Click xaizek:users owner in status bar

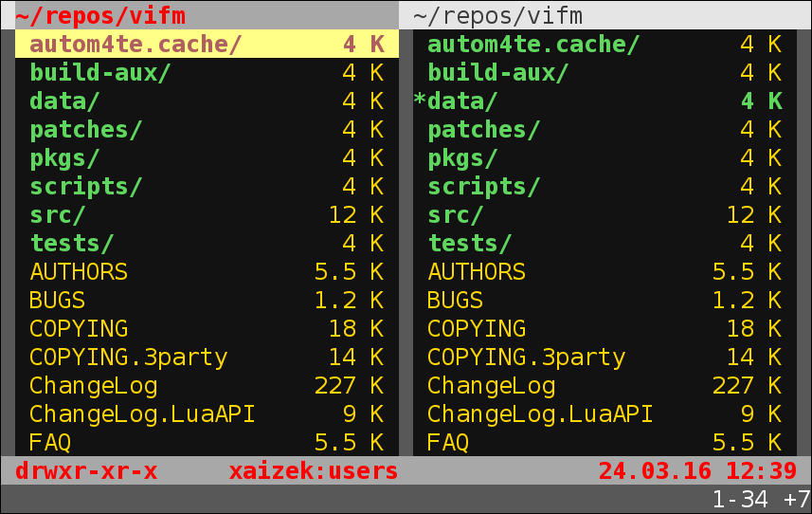pyautogui.click(x=314, y=471)
